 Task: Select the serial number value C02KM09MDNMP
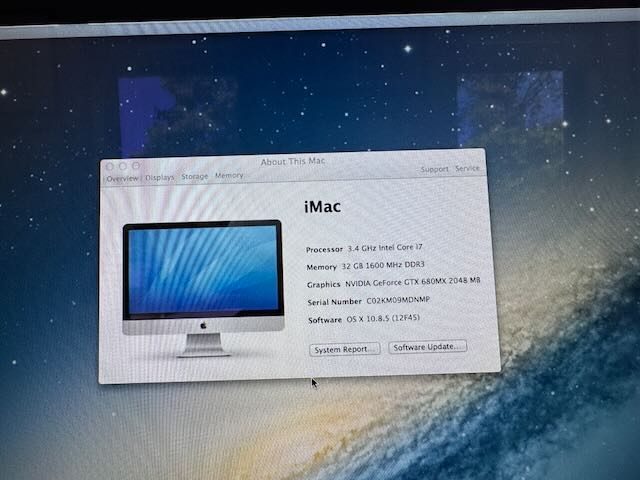coord(398,300)
